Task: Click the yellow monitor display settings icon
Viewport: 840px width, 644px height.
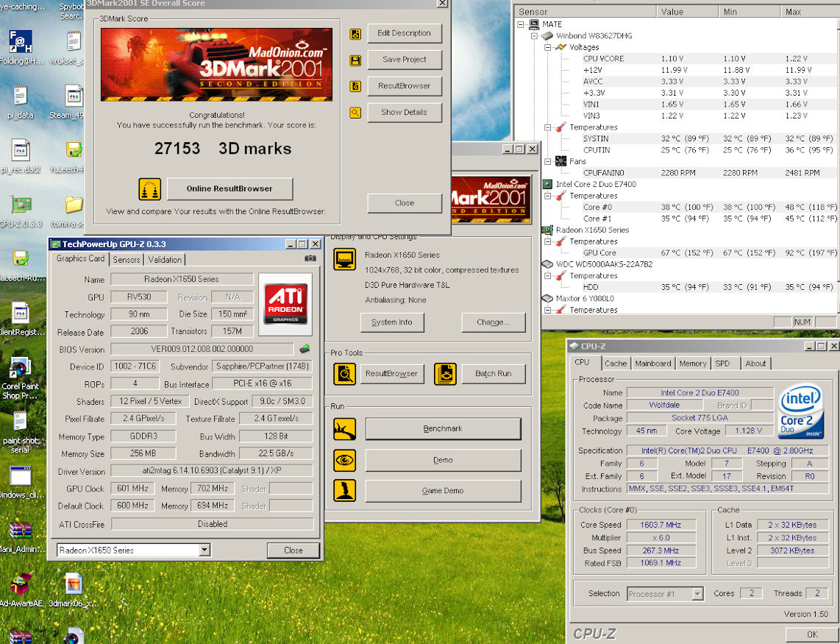Action: (344, 260)
